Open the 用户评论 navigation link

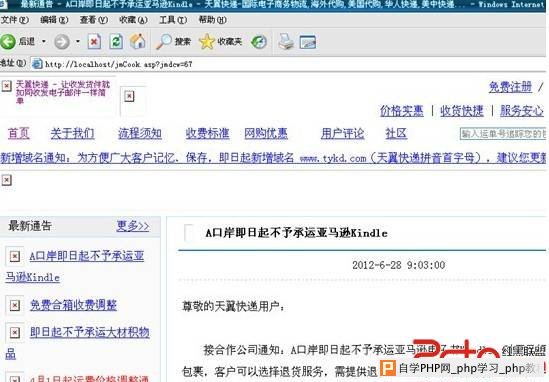click(343, 133)
